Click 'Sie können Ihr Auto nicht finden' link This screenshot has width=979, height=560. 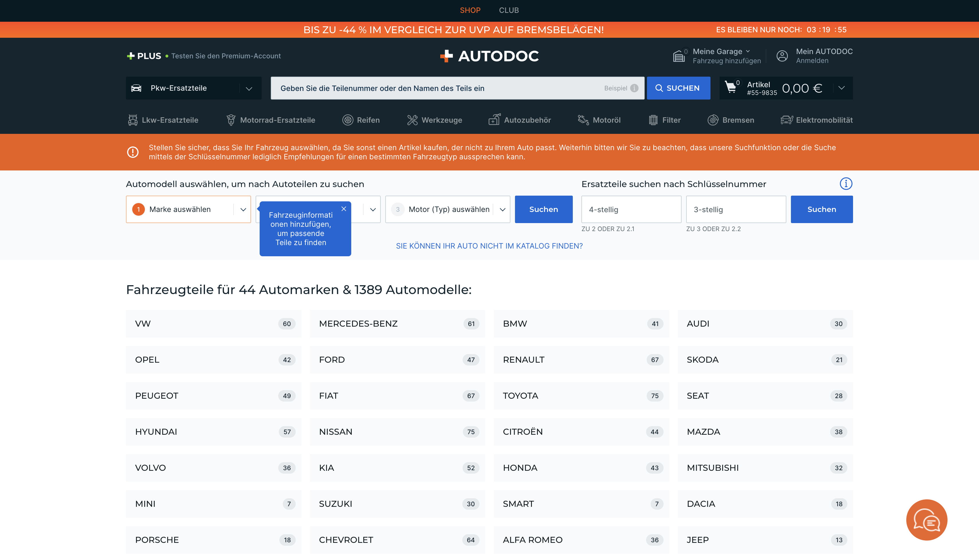pyautogui.click(x=489, y=246)
